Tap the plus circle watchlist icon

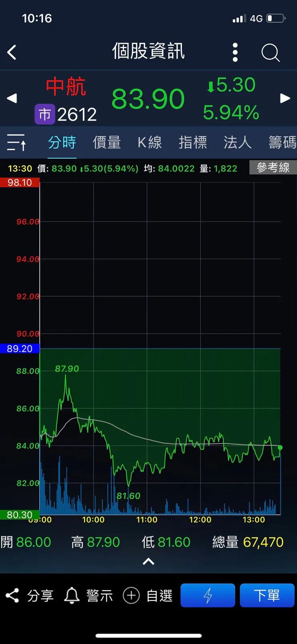(131, 595)
